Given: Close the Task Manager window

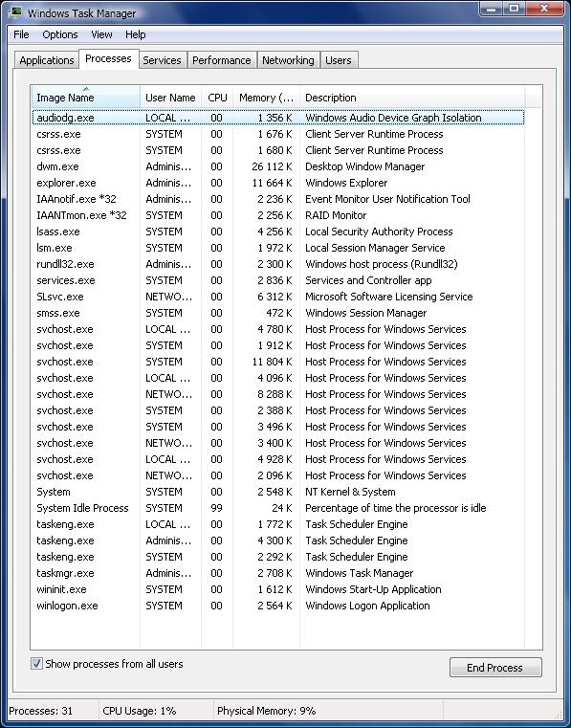Looking at the screenshot, I should (544, 9).
